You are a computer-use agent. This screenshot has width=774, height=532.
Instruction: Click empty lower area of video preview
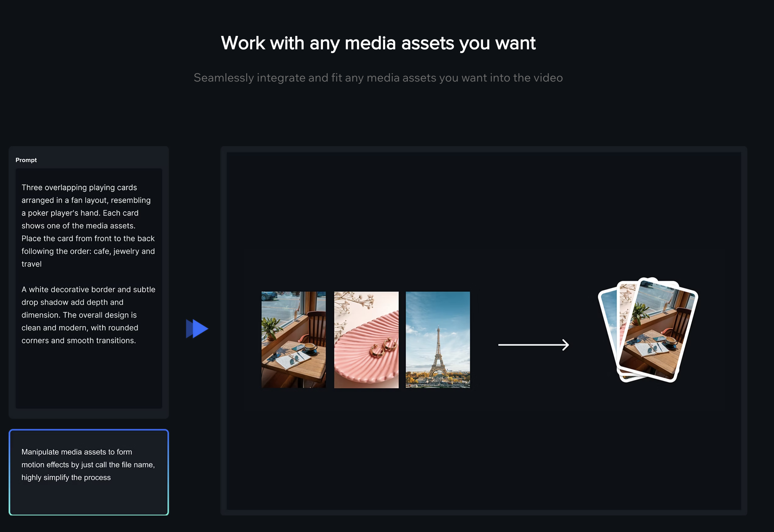tap(484, 460)
